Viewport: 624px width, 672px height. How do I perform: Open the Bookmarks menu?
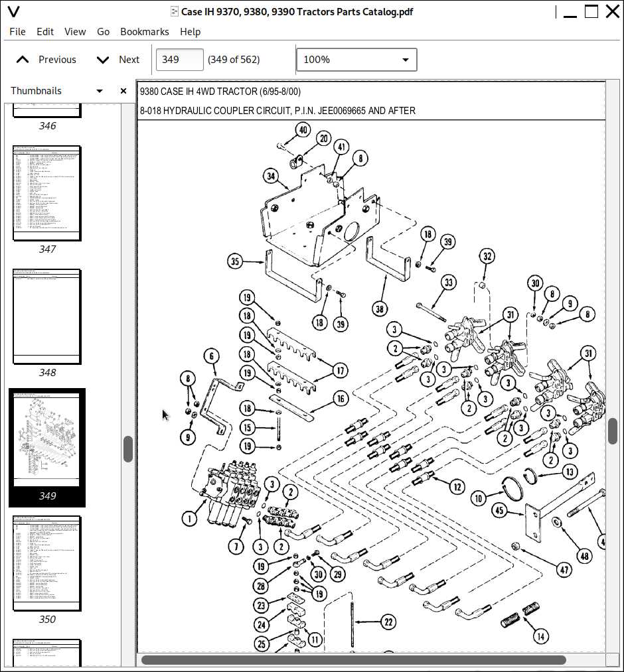click(145, 32)
